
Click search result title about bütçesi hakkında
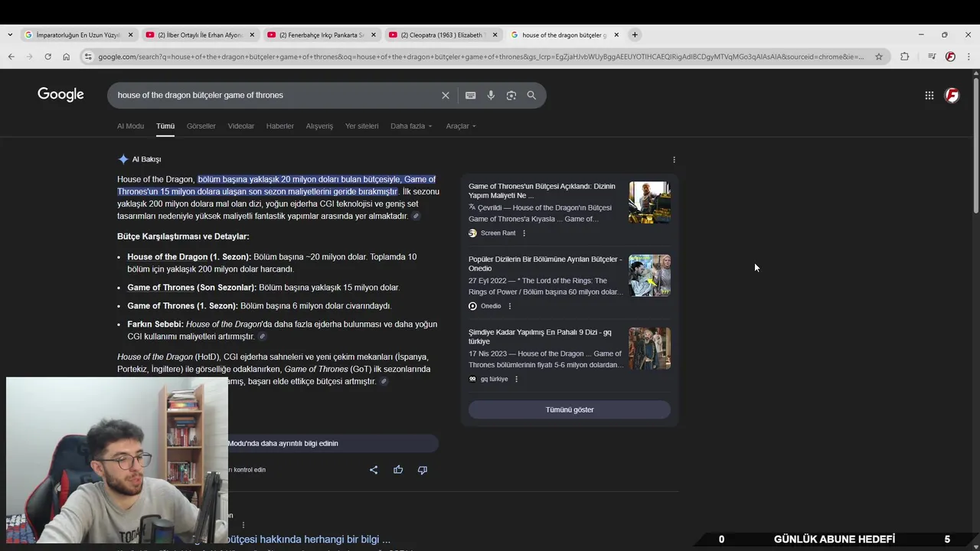[x=309, y=539]
